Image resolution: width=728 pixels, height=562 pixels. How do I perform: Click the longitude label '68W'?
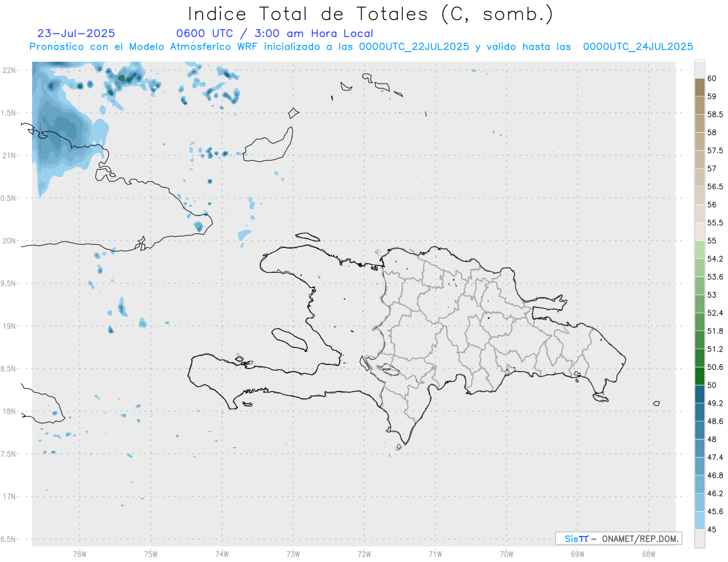[x=649, y=554]
